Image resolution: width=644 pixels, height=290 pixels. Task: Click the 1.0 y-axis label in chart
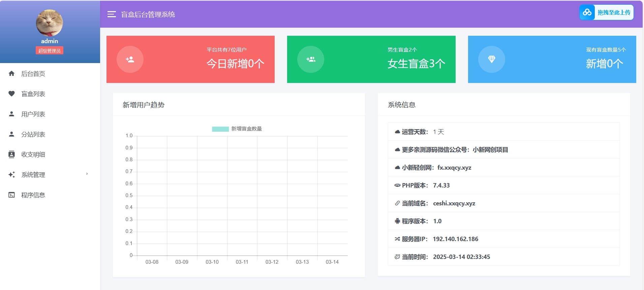[129, 136]
